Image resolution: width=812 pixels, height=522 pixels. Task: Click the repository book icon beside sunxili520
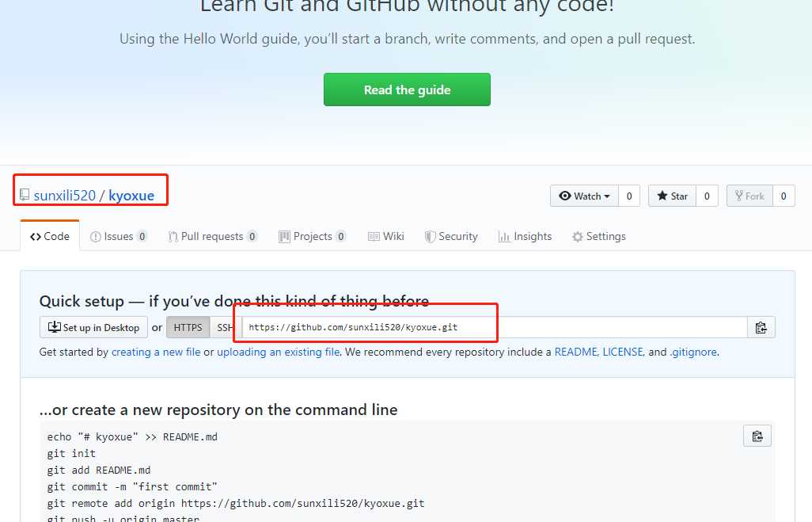pyautogui.click(x=25, y=194)
